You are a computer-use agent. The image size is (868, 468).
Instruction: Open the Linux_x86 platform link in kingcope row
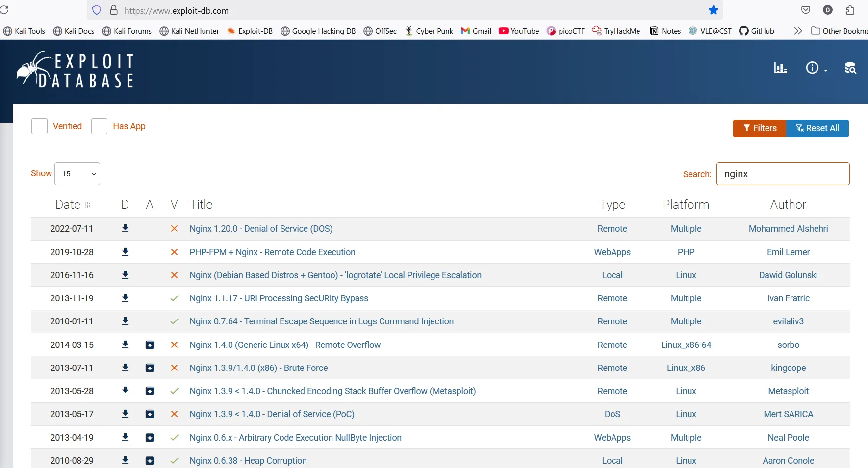[x=686, y=368]
